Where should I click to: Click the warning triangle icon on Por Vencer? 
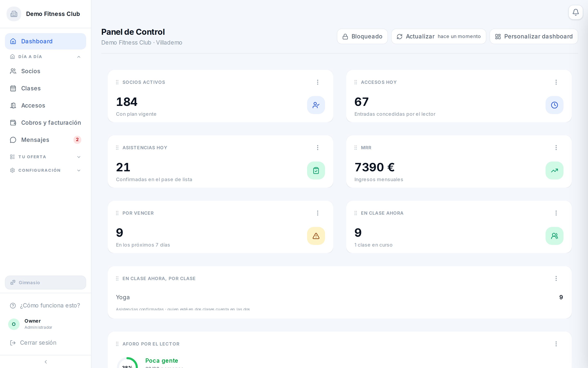(x=316, y=236)
